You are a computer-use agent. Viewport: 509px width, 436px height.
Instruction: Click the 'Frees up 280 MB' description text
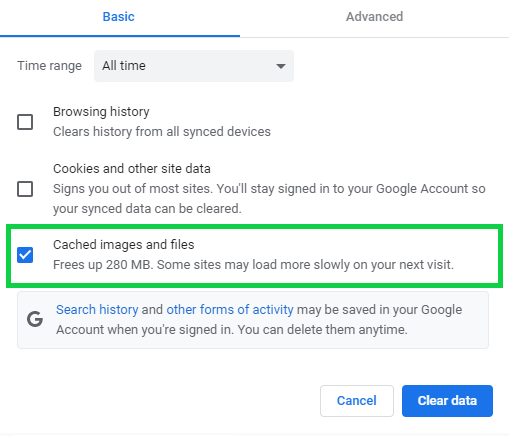click(x=253, y=265)
